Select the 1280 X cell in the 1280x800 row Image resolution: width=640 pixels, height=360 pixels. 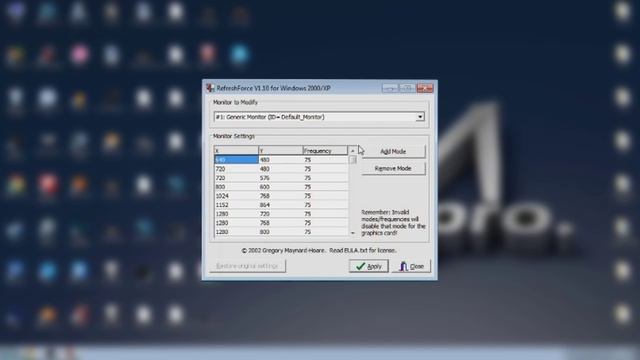pos(236,232)
